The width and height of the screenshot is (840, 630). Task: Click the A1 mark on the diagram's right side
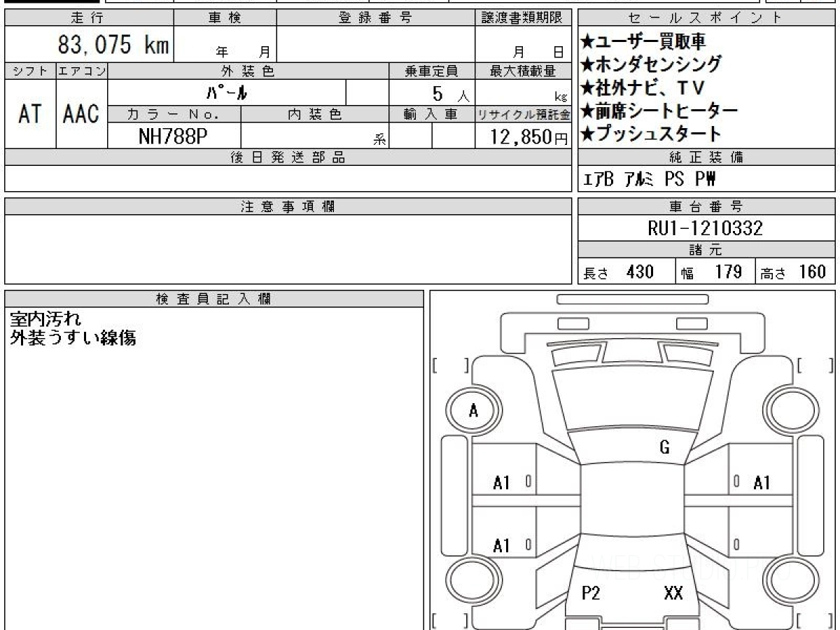tap(762, 482)
